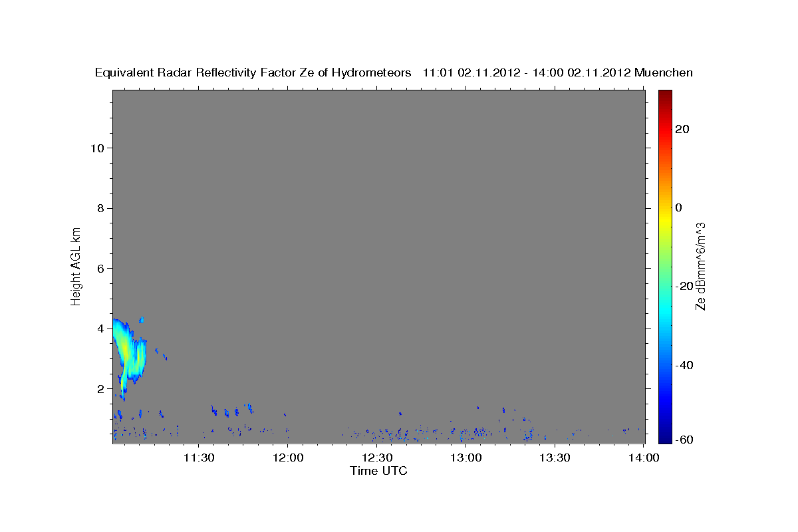The width and height of the screenshot is (798, 532).
Task: Click the plot title 'Equivalent Radar Reflectivity Factor Ze of Hydrometeors'
Action: point(253,72)
